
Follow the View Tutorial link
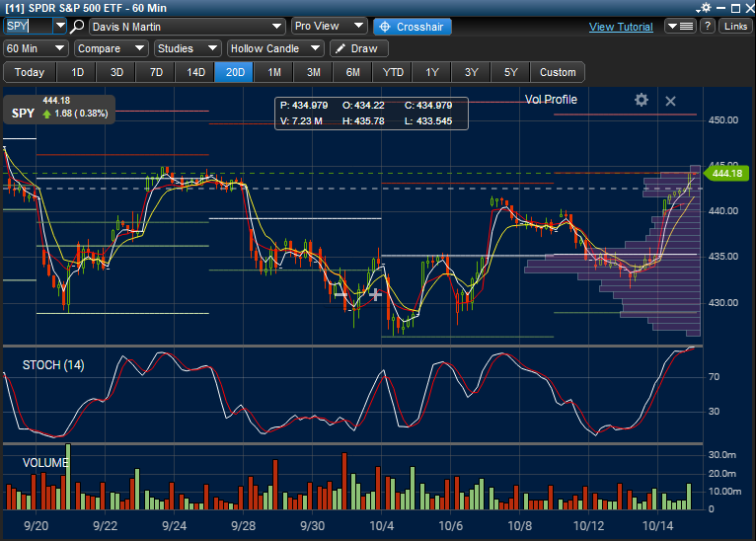pyautogui.click(x=621, y=27)
